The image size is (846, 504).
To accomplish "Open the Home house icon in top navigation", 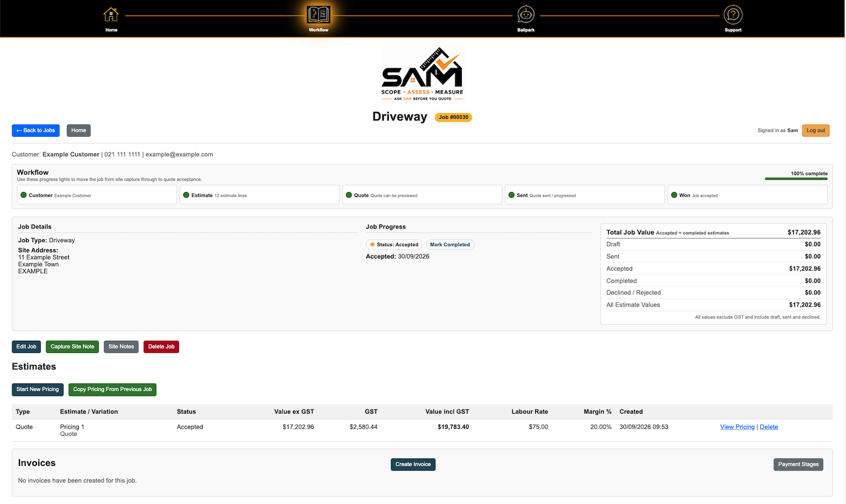I will pos(111,14).
